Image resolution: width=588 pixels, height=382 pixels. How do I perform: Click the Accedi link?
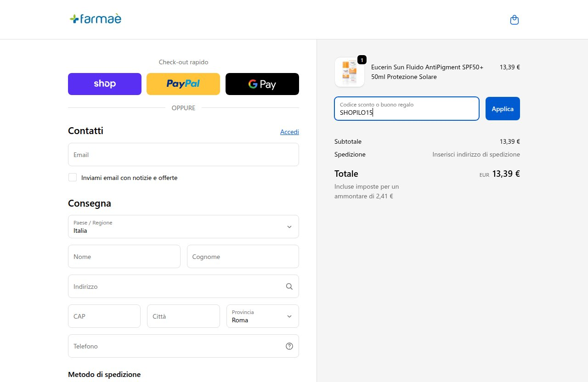pyautogui.click(x=289, y=132)
